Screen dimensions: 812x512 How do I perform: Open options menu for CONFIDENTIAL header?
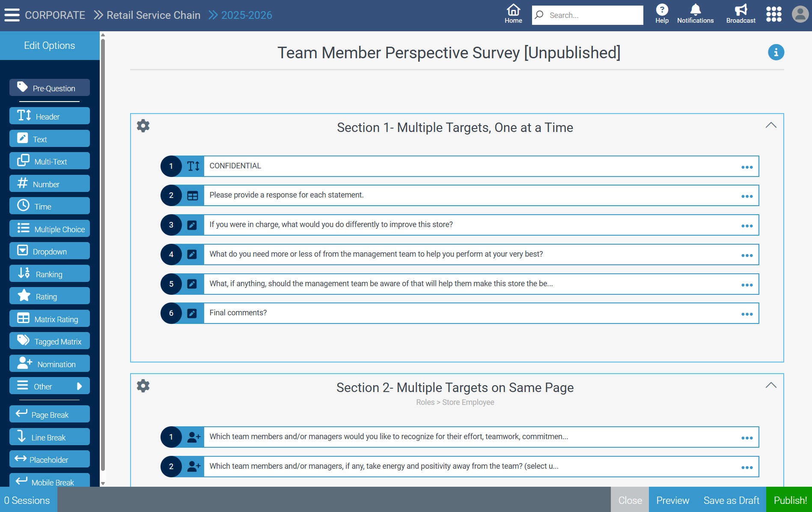[x=747, y=167]
